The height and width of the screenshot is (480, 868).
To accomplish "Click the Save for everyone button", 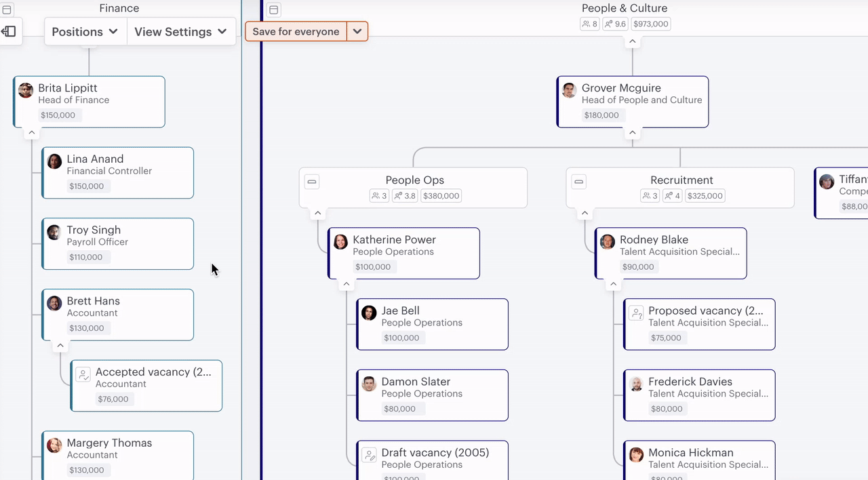I will (x=296, y=31).
